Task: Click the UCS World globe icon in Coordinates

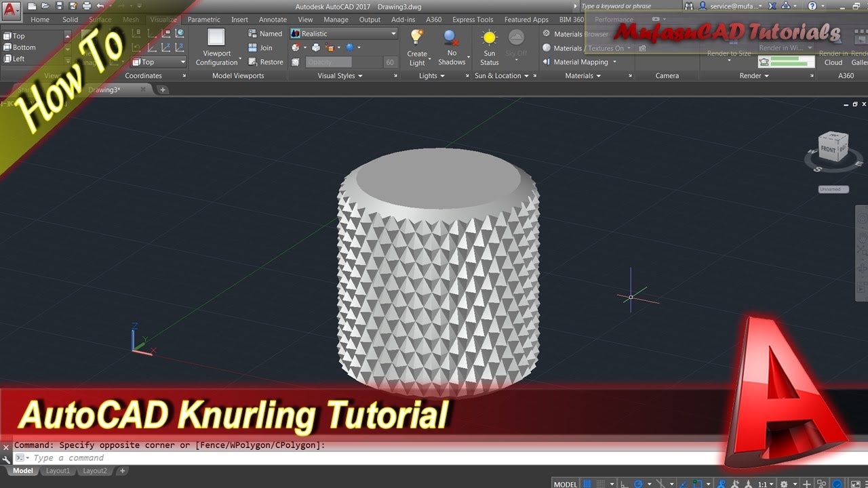Action: pos(180,33)
